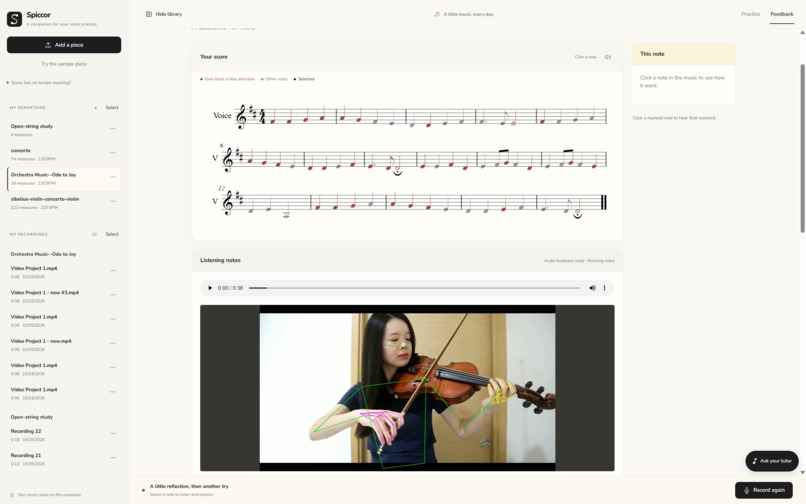806x504 pixels.
Task: Click the 'Other notes' legend label
Action: 274,79
